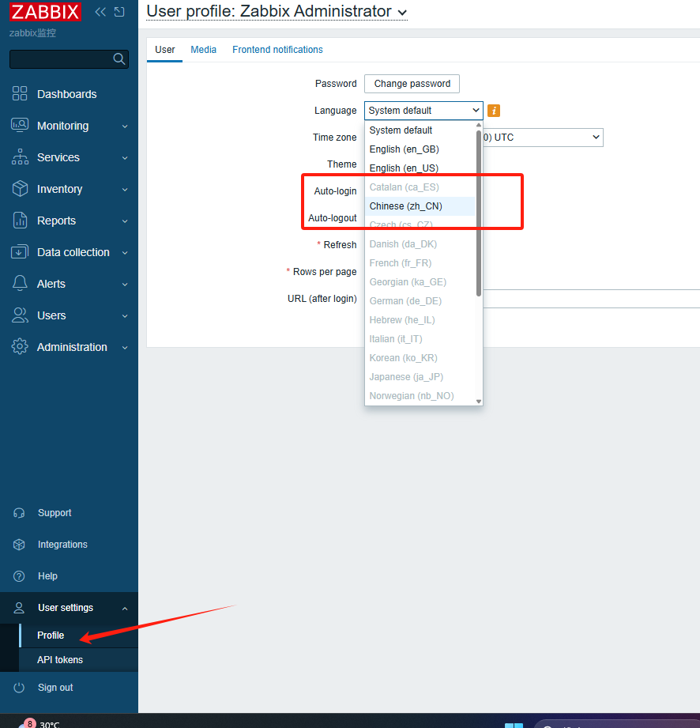
Task: Click the kiosk mode sidebar icon
Action: [x=119, y=12]
